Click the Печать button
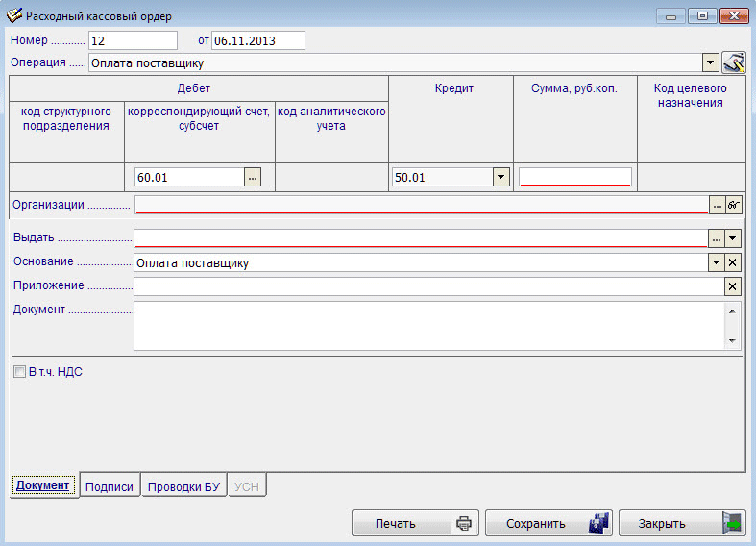This screenshot has width=756, height=546. (x=415, y=523)
